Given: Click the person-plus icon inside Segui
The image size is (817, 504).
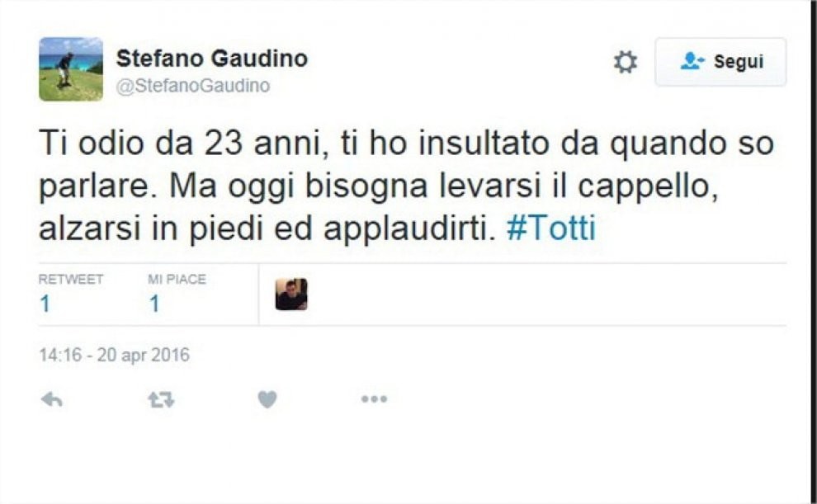Looking at the screenshot, I should coord(692,61).
